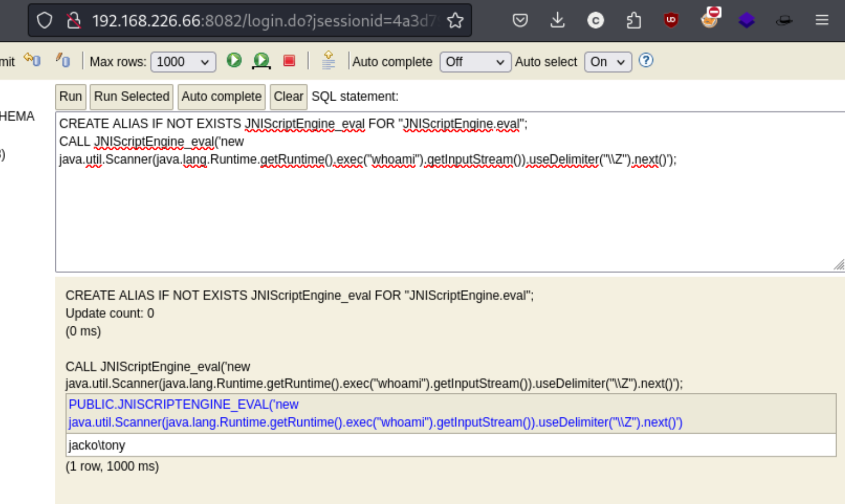The image size is (845, 504).
Task: Click the jacko\tony result cell
Action: (450, 445)
